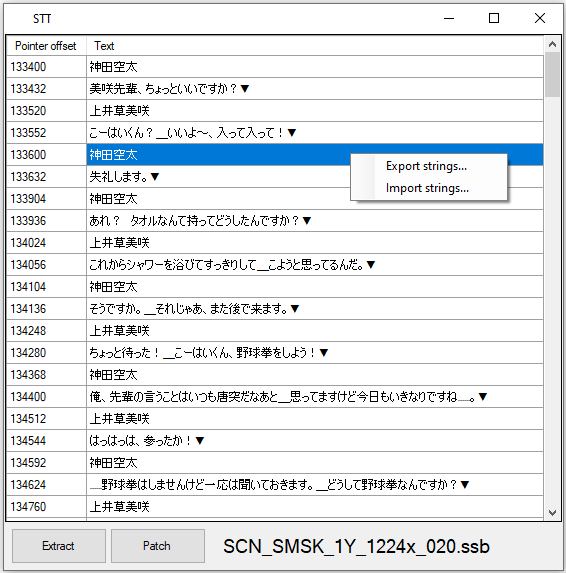
Task: Select text '失礼します。▼'
Action: click(x=125, y=177)
